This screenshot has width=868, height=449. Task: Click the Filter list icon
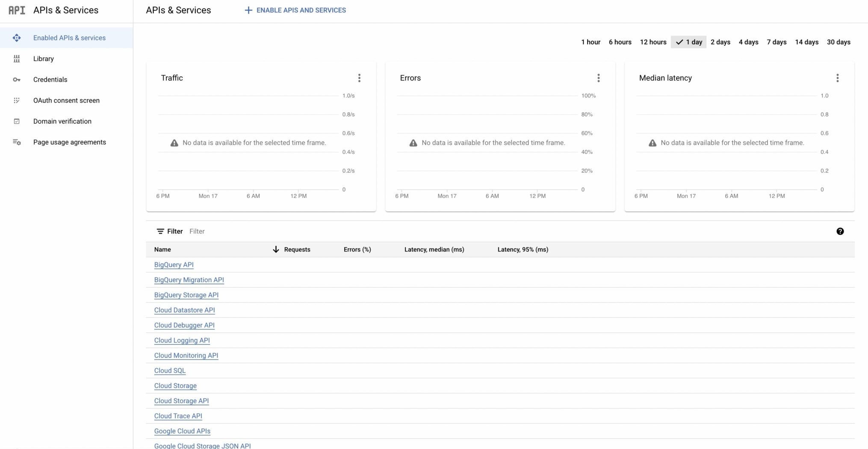(160, 231)
